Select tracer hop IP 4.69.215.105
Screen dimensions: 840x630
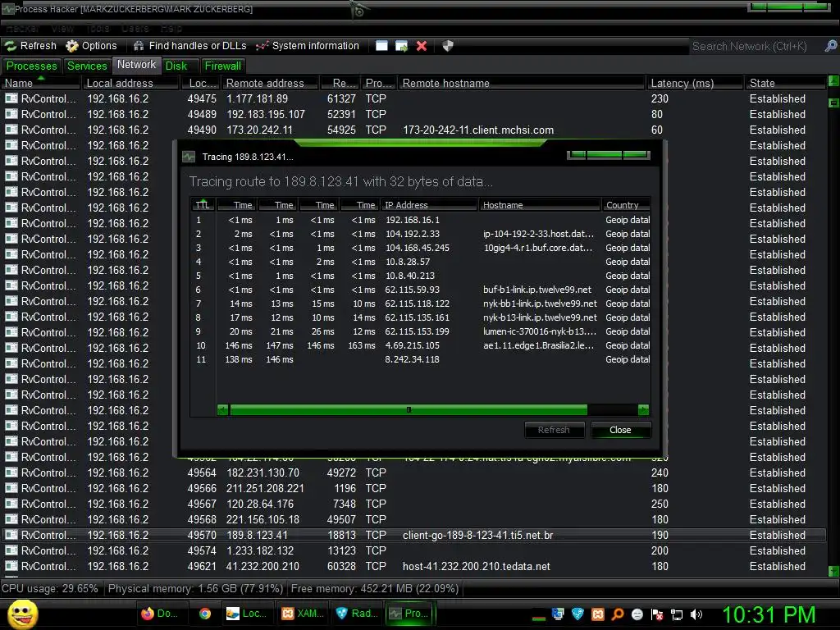(412, 345)
